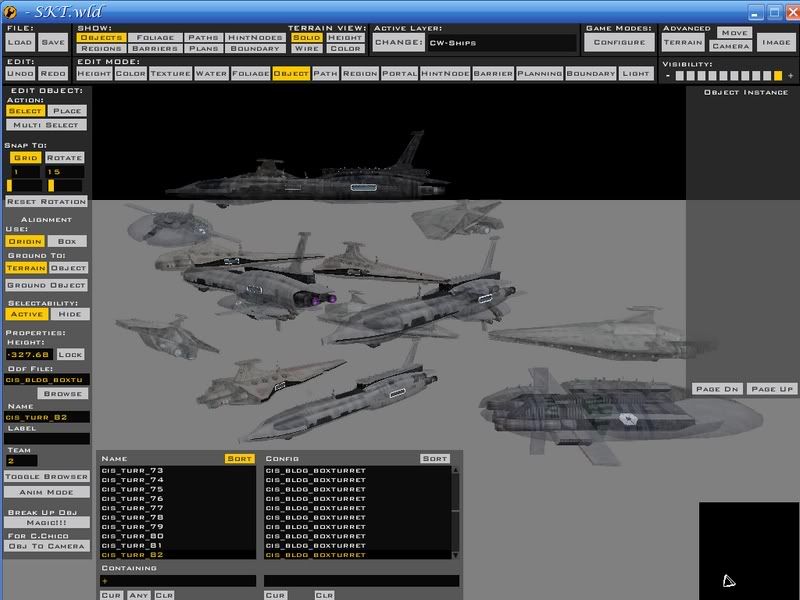
Task: Click the visibility minus icon
Action: coord(668,76)
